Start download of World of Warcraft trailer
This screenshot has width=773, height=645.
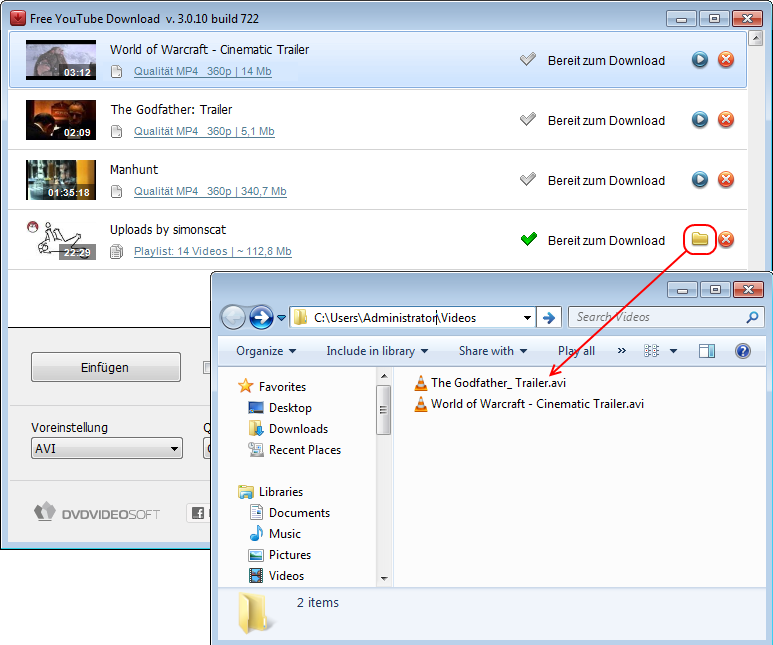[700, 60]
